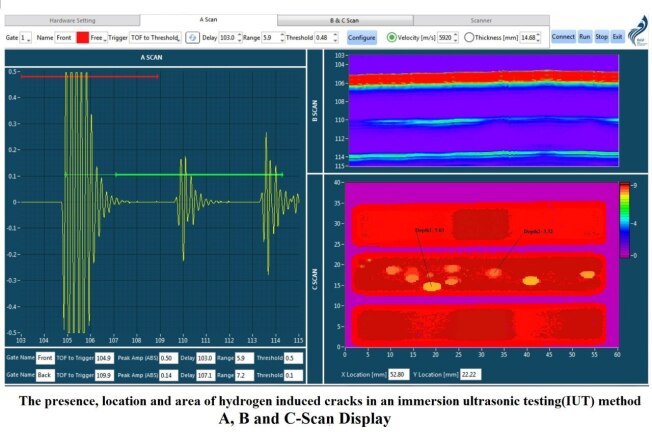
Task: Click the Stop button
Action: click(x=602, y=37)
